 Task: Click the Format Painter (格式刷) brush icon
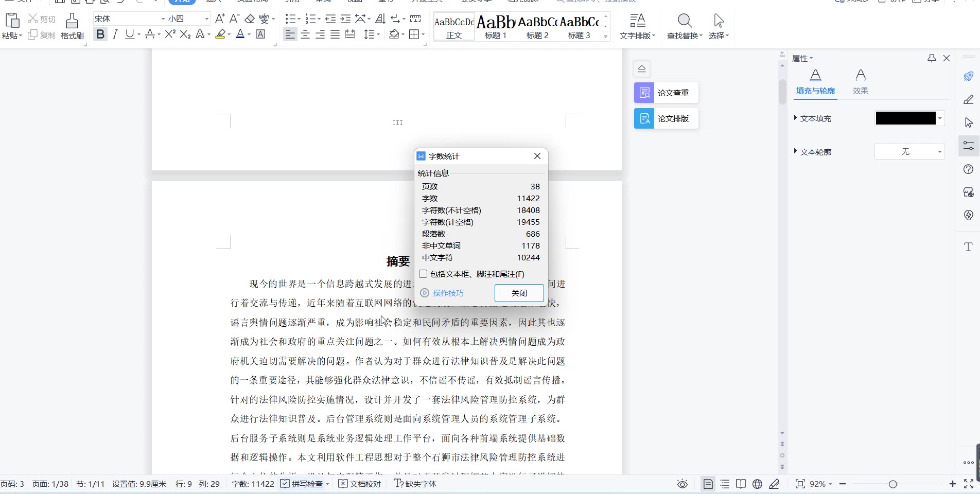(72, 21)
